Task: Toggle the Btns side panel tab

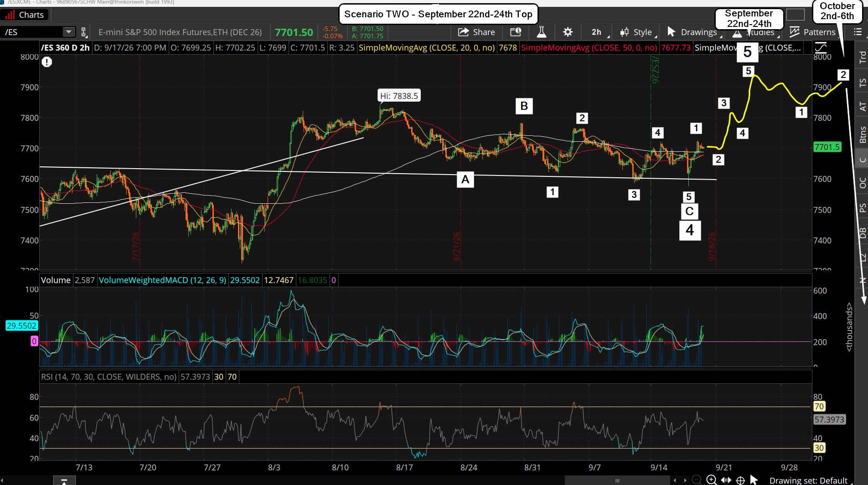Action: tap(862, 134)
